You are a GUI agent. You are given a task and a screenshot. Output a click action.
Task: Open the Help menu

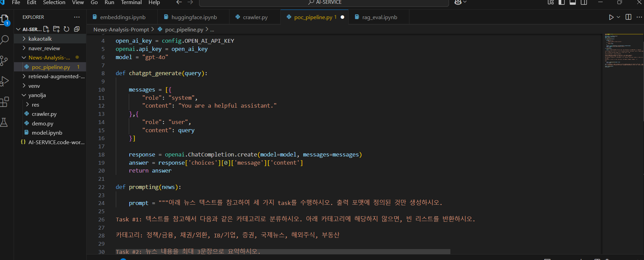[154, 2]
